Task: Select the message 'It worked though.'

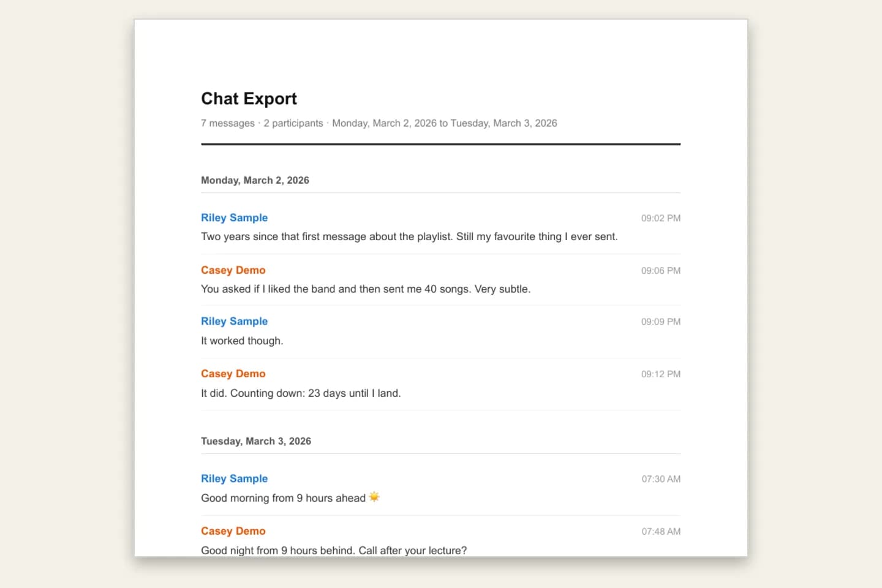Action: (x=242, y=341)
